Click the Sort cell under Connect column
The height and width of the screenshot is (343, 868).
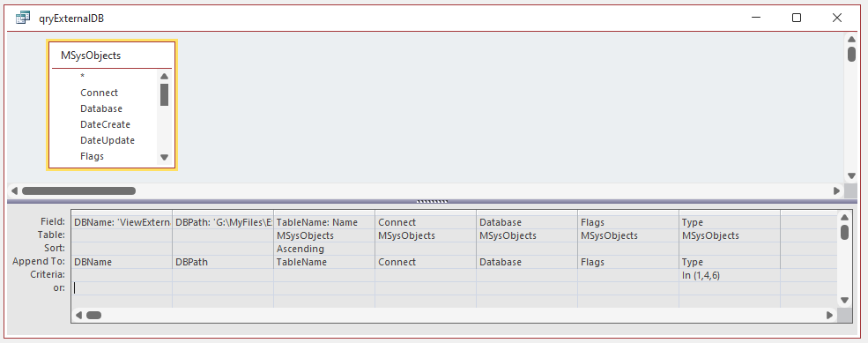pyautogui.click(x=425, y=249)
